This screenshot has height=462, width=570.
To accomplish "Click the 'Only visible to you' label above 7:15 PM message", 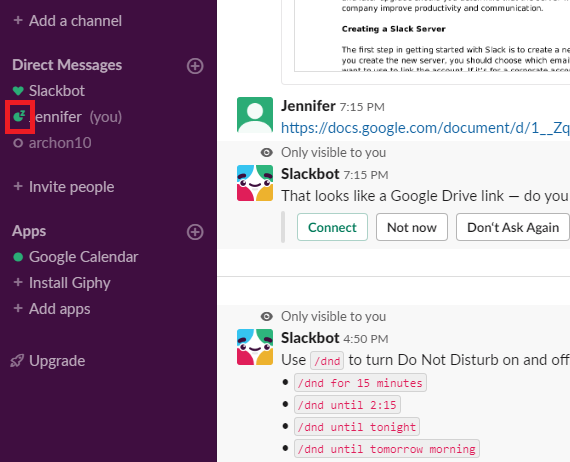I will coord(333,153).
